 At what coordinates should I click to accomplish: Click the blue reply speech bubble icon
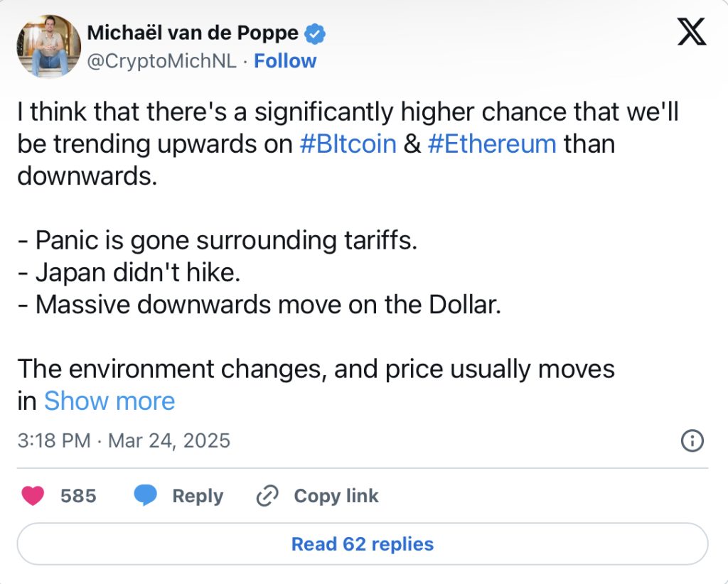pos(145,496)
